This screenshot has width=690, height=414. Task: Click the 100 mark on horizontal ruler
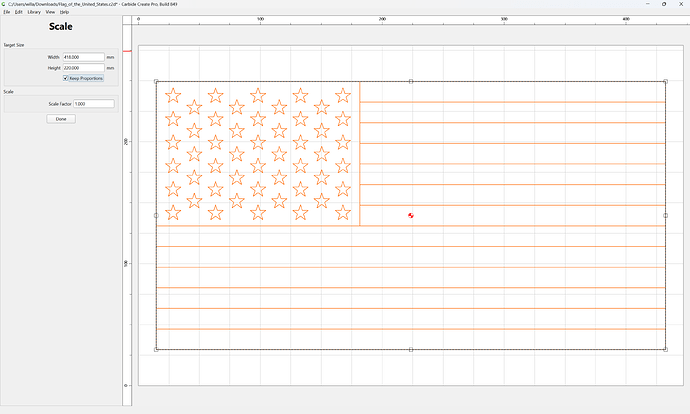click(260, 19)
